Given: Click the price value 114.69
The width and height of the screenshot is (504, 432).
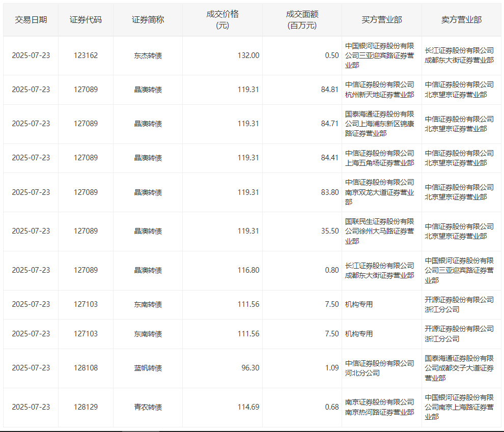Looking at the screenshot, I should 248,407.
